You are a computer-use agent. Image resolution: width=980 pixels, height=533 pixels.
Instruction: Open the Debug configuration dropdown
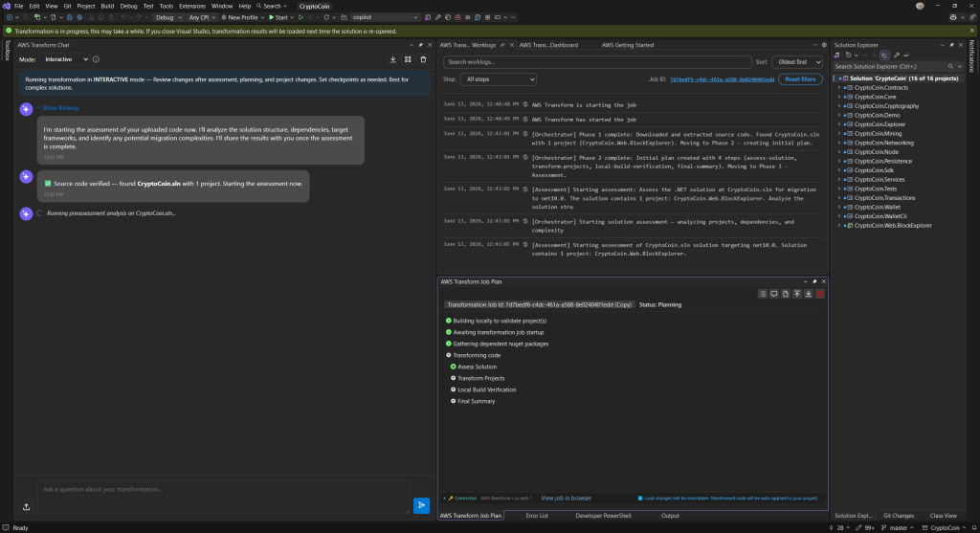coord(168,17)
